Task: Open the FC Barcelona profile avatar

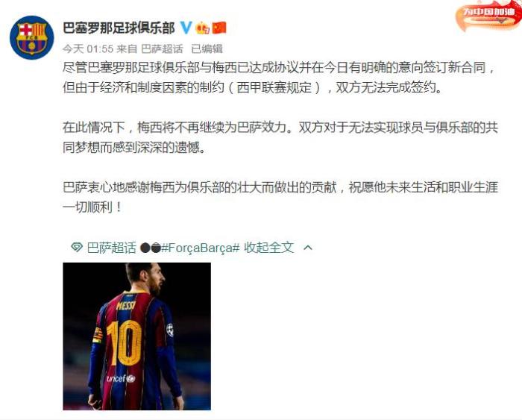Action: (31, 37)
